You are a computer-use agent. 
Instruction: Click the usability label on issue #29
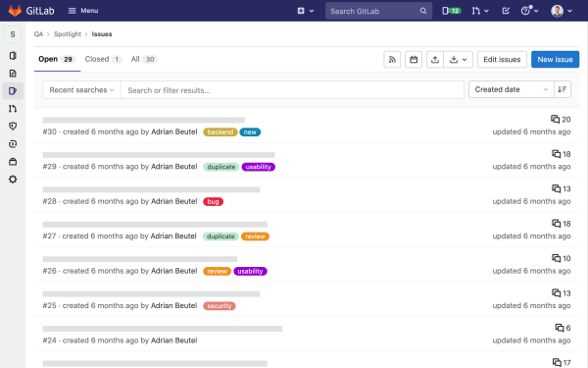[x=258, y=167]
